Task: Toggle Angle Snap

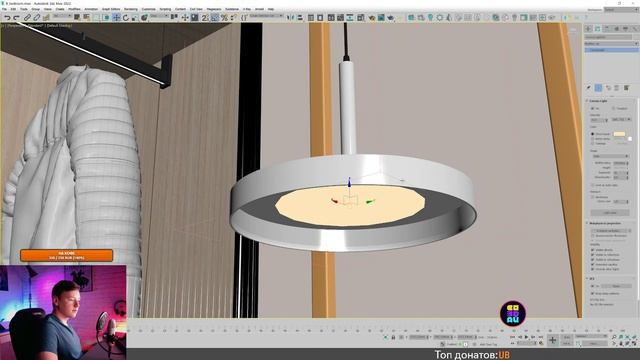Action: pyautogui.click(x=215, y=18)
